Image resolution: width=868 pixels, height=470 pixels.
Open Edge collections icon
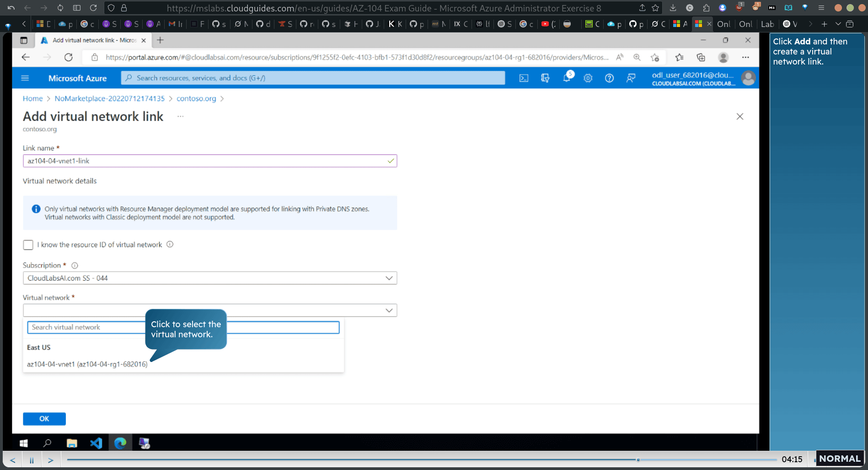701,57
